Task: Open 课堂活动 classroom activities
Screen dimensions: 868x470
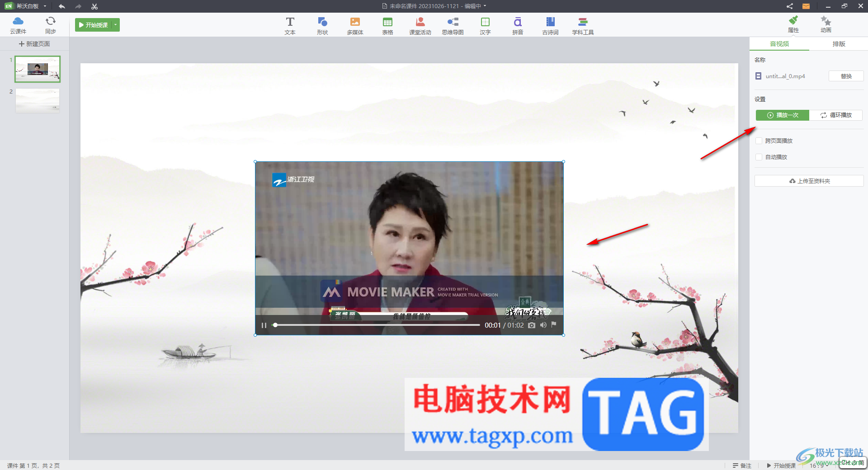Action: (420, 26)
